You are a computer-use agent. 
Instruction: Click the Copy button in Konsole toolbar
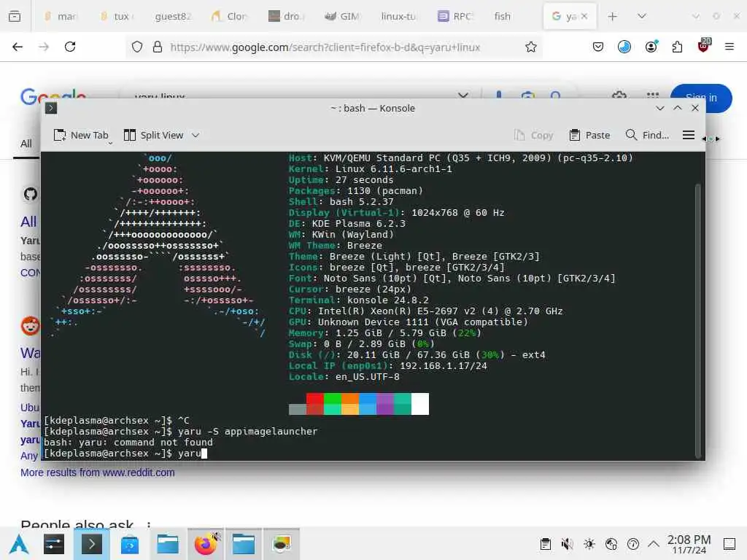coord(533,135)
